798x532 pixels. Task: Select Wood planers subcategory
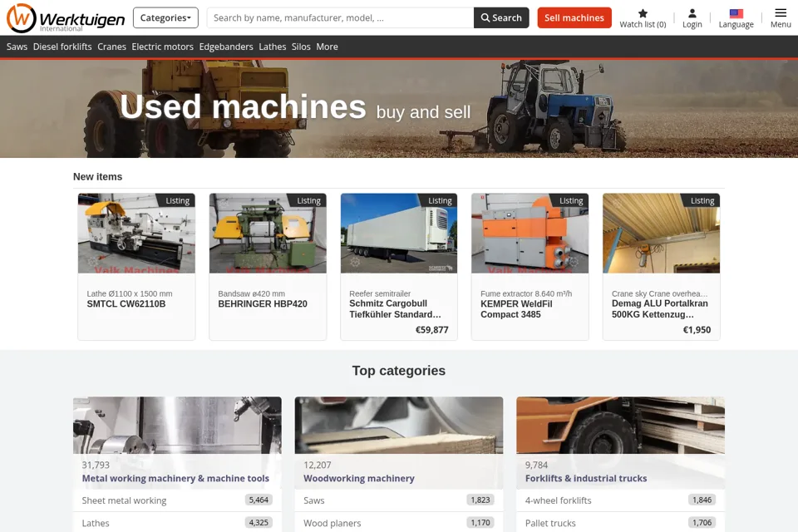[399, 522]
